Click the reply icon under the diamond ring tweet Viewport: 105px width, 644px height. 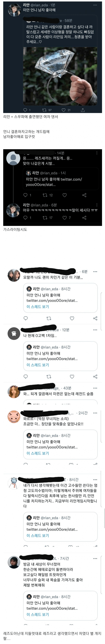pyautogui.click(x=25, y=110)
